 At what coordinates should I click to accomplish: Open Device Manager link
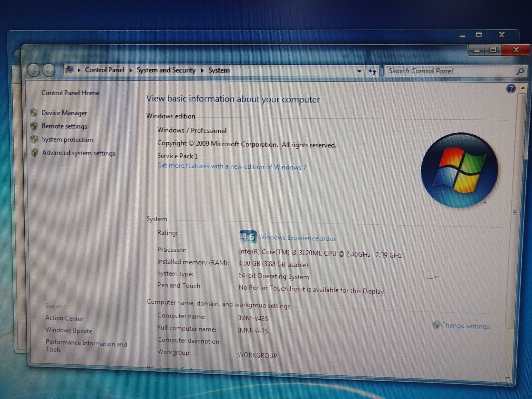click(x=64, y=113)
